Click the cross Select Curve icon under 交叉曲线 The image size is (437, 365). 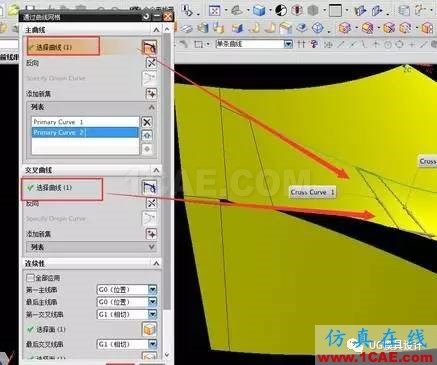point(149,188)
